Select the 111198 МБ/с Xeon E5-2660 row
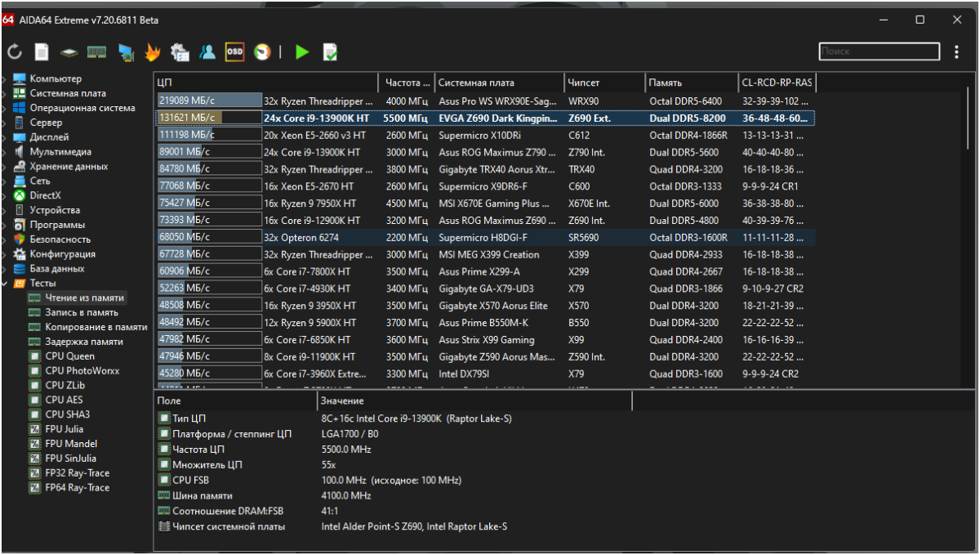 click(485, 135)
